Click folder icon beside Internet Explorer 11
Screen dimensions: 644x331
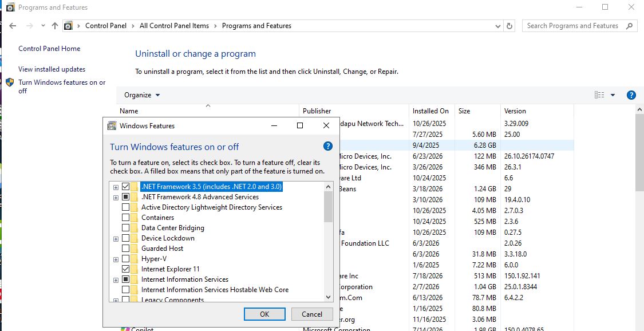tap(135, 269)
